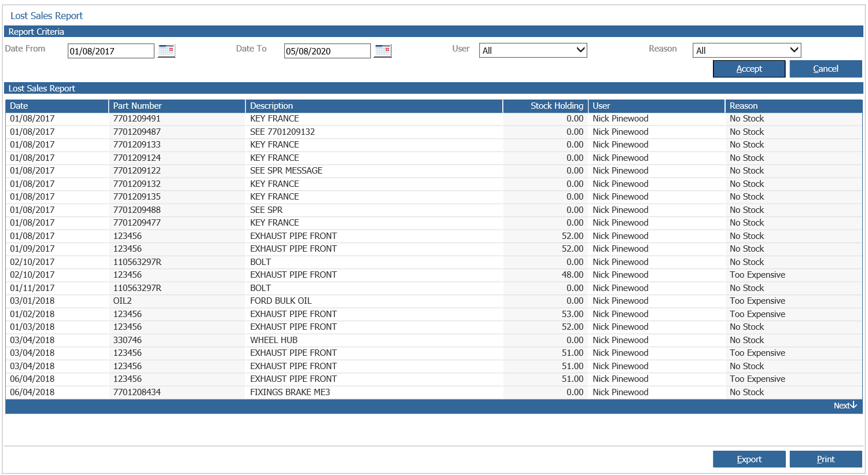Viewport: 868px width, 475px height.
Task: Go to Next page of results
Action: [845, 406]
